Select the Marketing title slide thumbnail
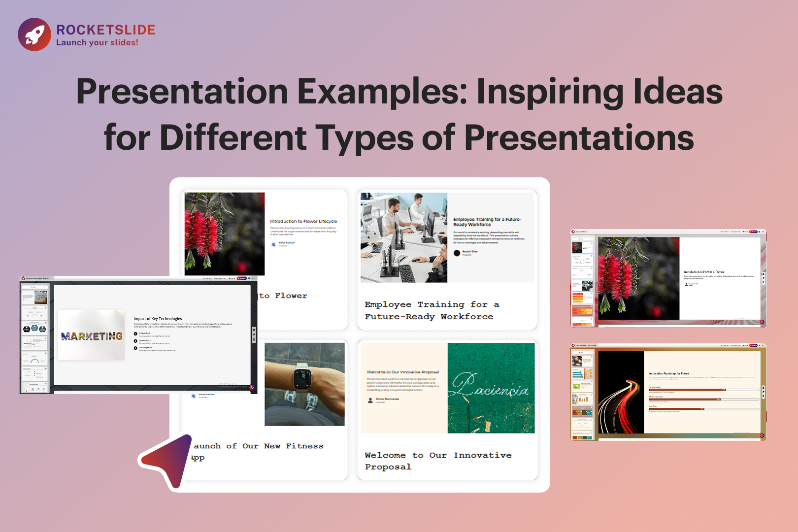Image resolution: width=798 pixels, height=532 pixels. tap(34, 343)
